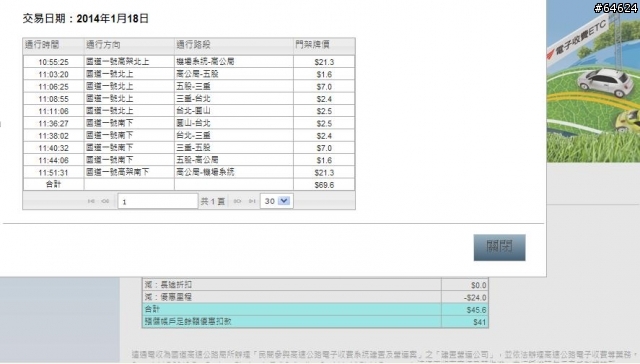Select time cell 11:08:55
The width and height of the screenshot is (640, 364).
53,99
